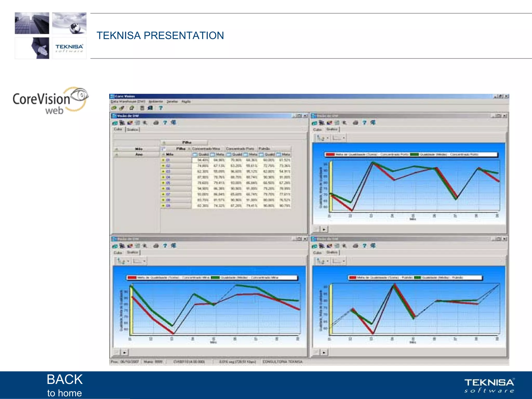The image size is (532, 399).
Task: Click the teal open icon in Pulmão chart window
Action: pos(314,246)
